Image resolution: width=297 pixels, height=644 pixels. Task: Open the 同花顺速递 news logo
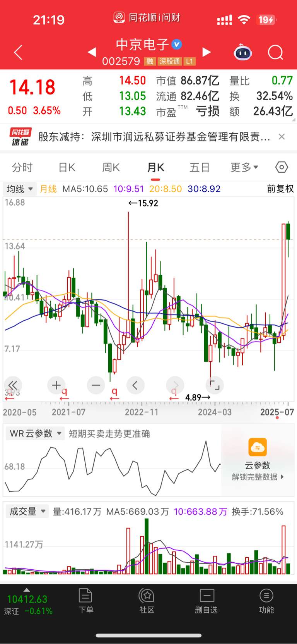point(20,137)
